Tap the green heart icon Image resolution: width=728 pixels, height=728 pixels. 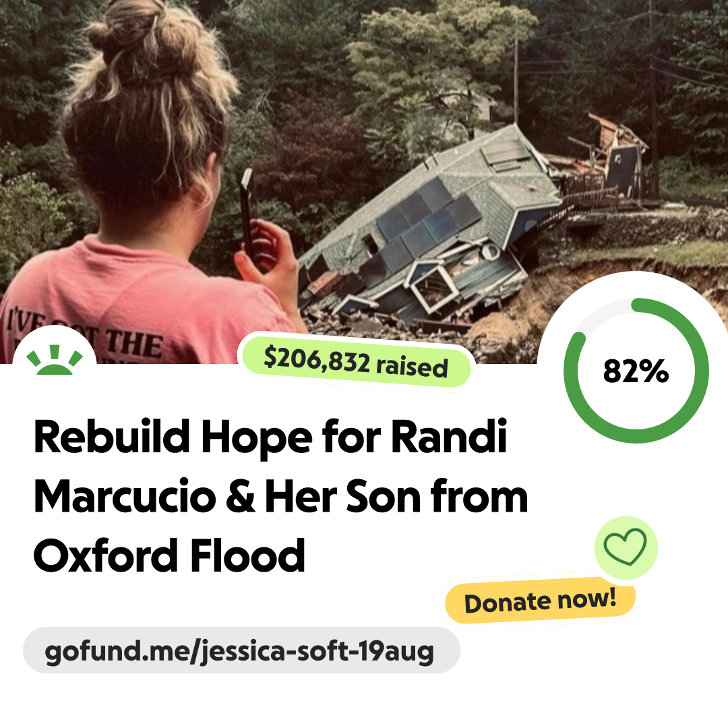(x=626, y=547)
